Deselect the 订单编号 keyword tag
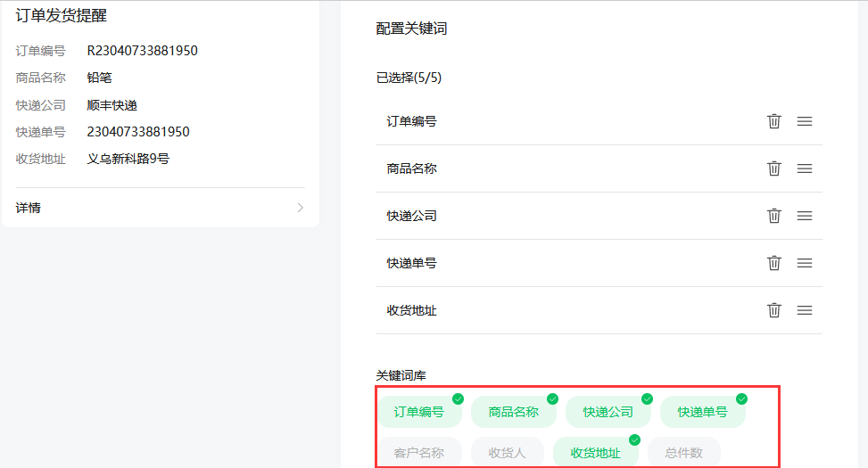 pyautogui.click(x=419, y=412)
